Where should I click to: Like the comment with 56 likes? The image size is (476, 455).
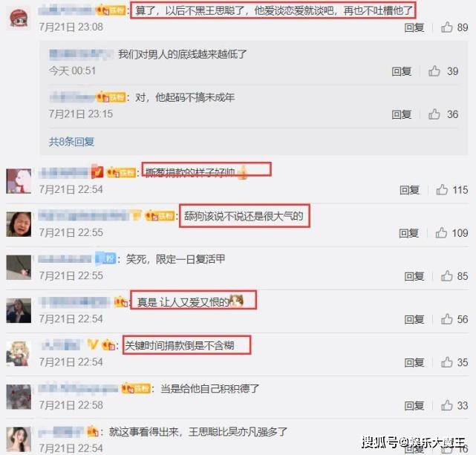click(x=447, y=319)
